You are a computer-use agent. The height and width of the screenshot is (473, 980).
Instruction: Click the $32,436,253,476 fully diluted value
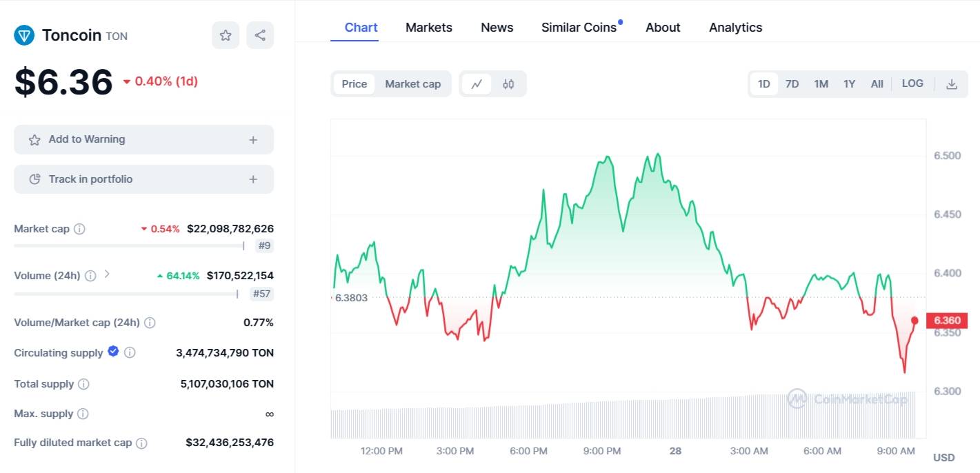230,443
